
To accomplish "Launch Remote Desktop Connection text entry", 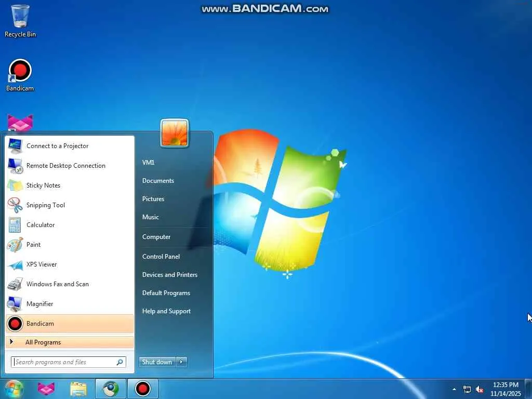I will click(x=66, y=166).
